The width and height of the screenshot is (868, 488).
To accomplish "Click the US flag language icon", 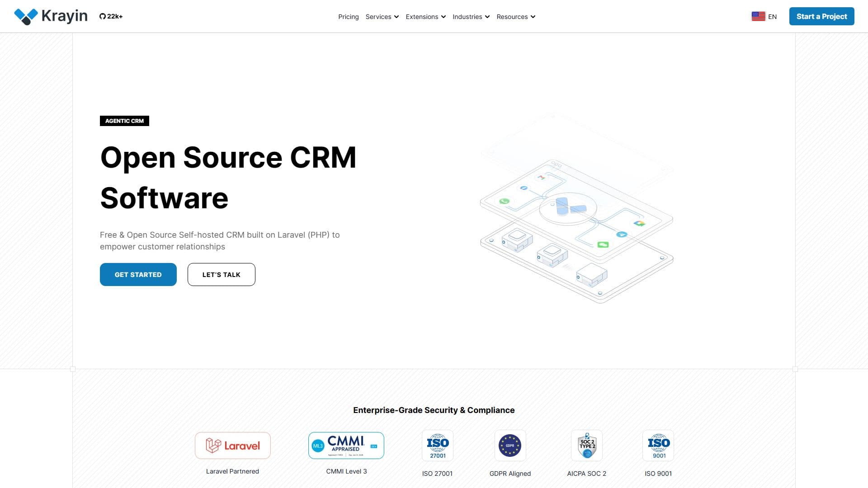I will pyautogui.click(x=758, y=16).
